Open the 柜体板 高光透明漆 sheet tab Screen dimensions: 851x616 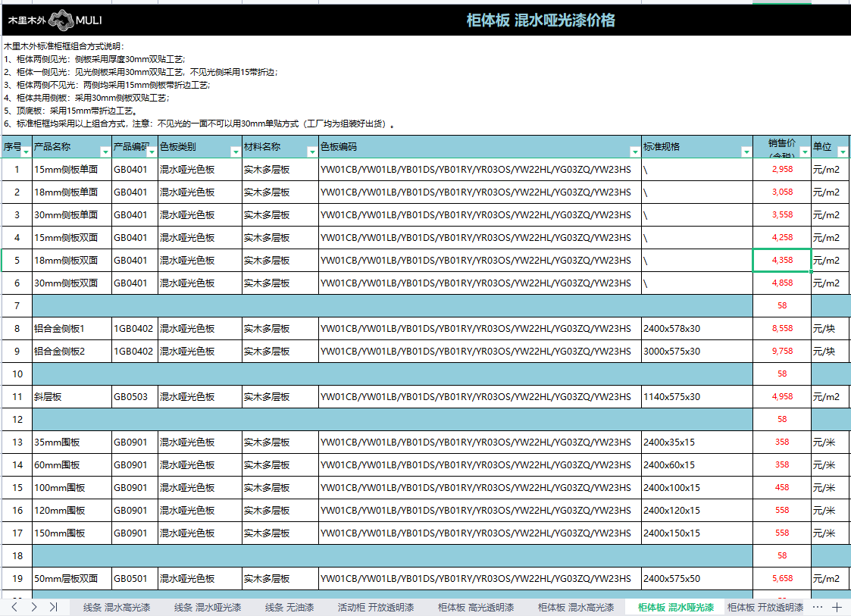pyautogui.click(x=475, y=607)
